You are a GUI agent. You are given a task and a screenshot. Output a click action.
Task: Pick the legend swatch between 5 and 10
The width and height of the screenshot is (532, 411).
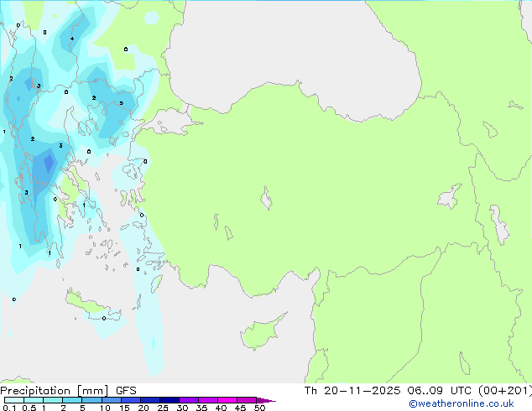(x=92, y=400)
